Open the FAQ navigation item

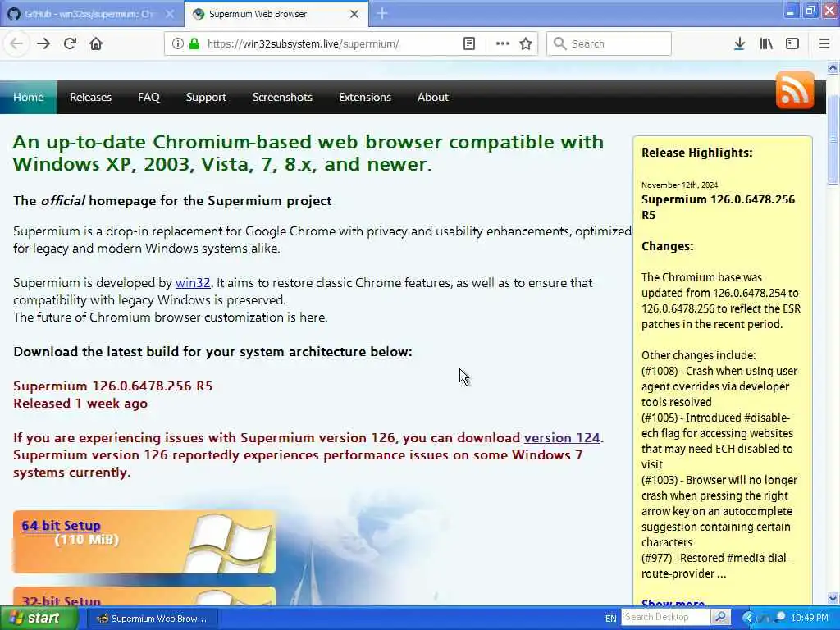tap(148, 97)
